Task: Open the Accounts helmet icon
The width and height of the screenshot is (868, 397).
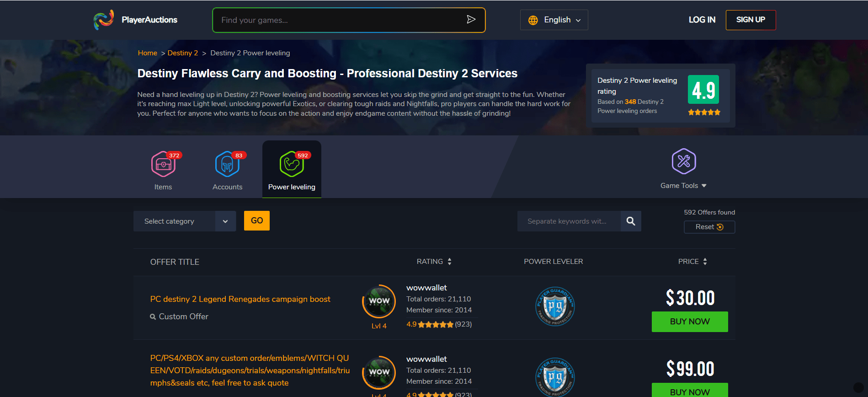Action: pyautogui.click(x=227, y=164)
